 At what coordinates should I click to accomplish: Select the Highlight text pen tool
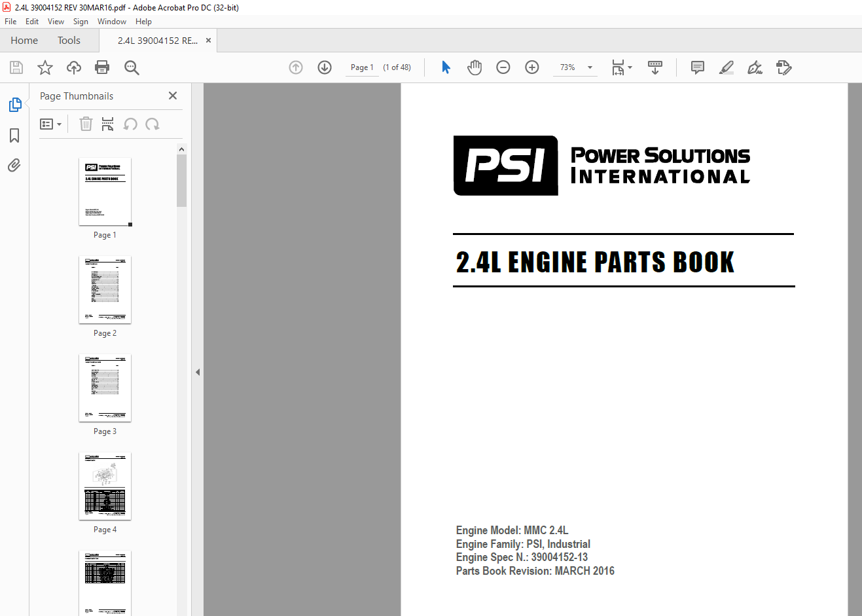(x=727, y=67)
